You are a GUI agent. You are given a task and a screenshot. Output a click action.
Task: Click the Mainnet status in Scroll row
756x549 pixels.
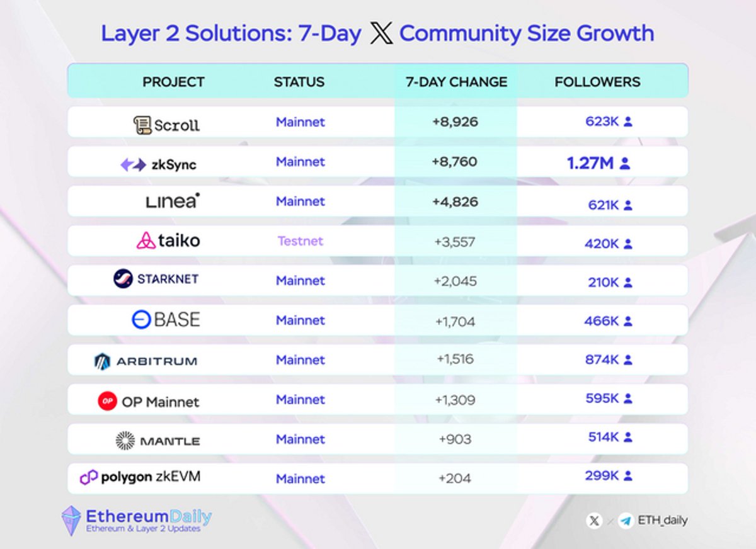[x=301, y=122]
